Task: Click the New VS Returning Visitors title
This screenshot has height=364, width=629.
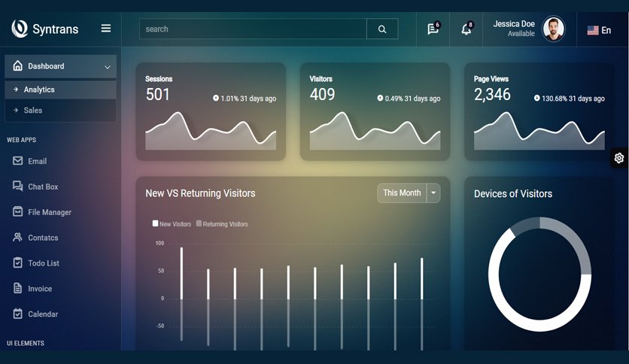Action: 200,193
